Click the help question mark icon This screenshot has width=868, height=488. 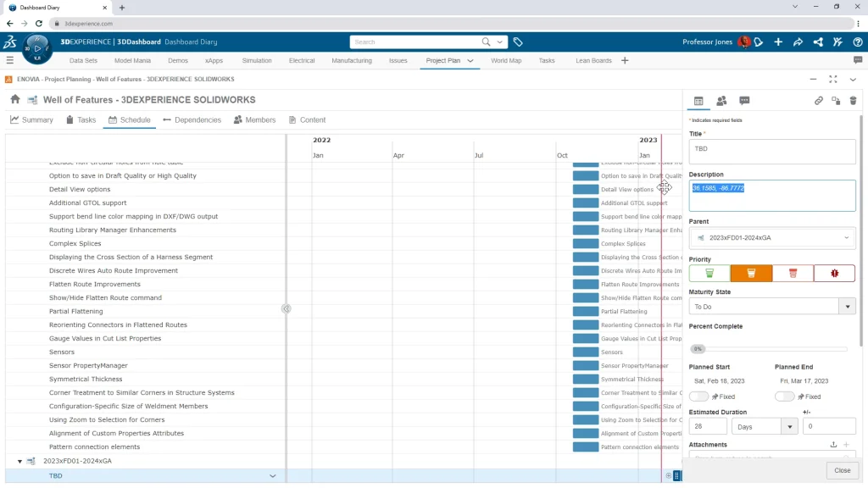coord(858,42)
